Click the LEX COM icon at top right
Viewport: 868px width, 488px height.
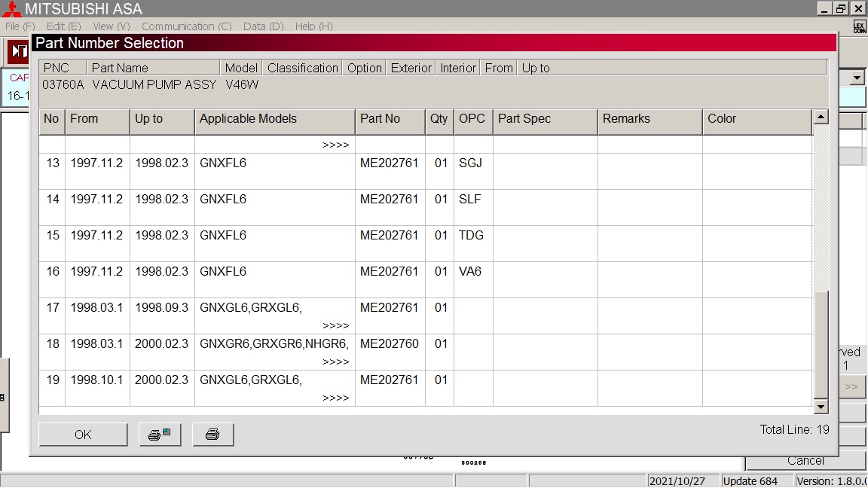pos(859,27)
